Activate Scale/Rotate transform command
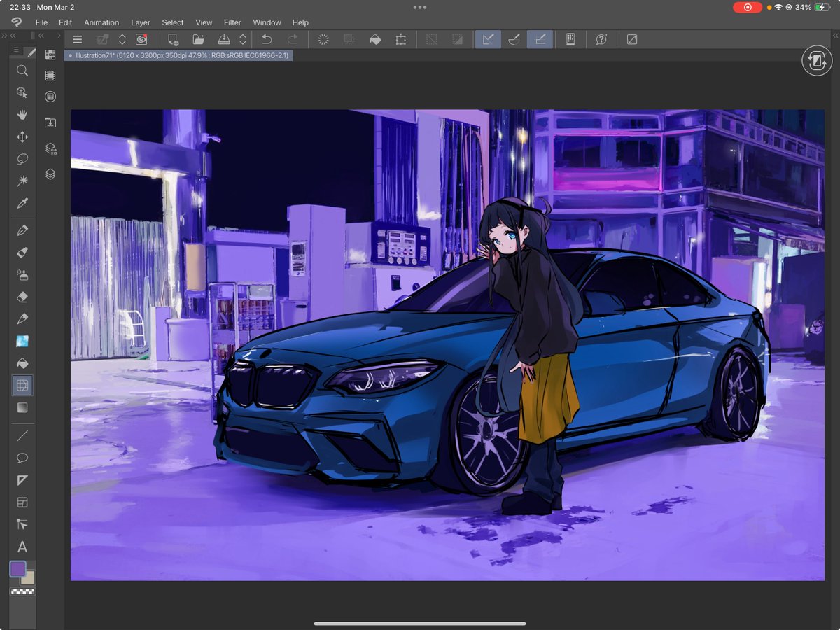 [400, 40]
